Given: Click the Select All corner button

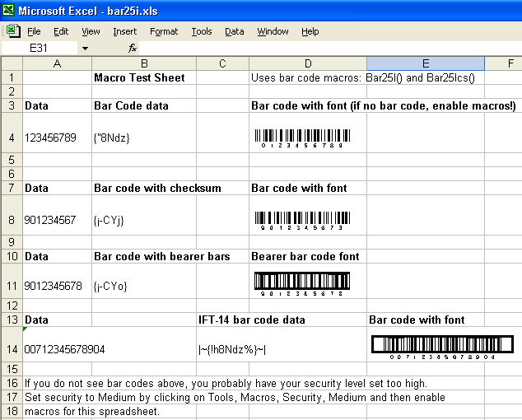Looking at the screenshot, I should click(12, 63).
